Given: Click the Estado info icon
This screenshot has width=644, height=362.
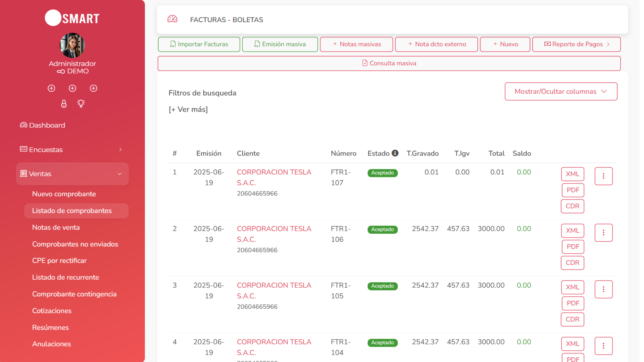Looking at the screenshot, I should [x=395, y=153].
